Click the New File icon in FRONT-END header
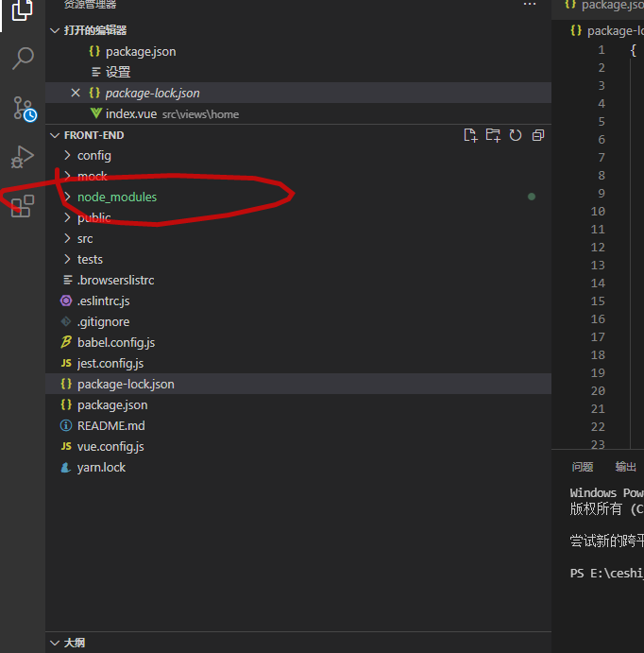Image resolution: width=644 pixels, height=653 pixels. point(470,135)
